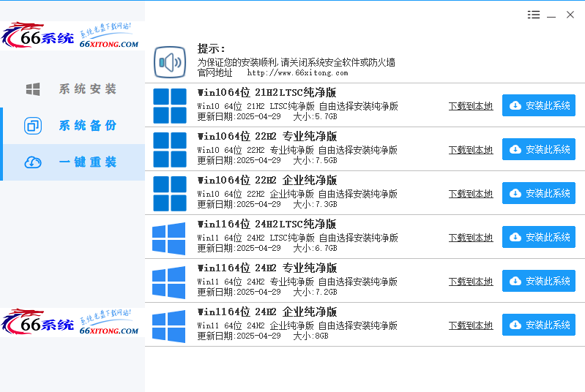Click the Win10 22H2 专业纯净版 Windows logo
Viewport: 585px width, 392px height.
(170, 150)
